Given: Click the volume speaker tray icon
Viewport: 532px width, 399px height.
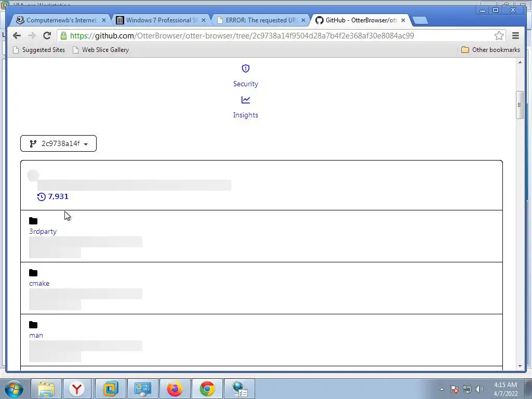Looking at the screenshot, I should pyautogui.click(x=479, y=389).
